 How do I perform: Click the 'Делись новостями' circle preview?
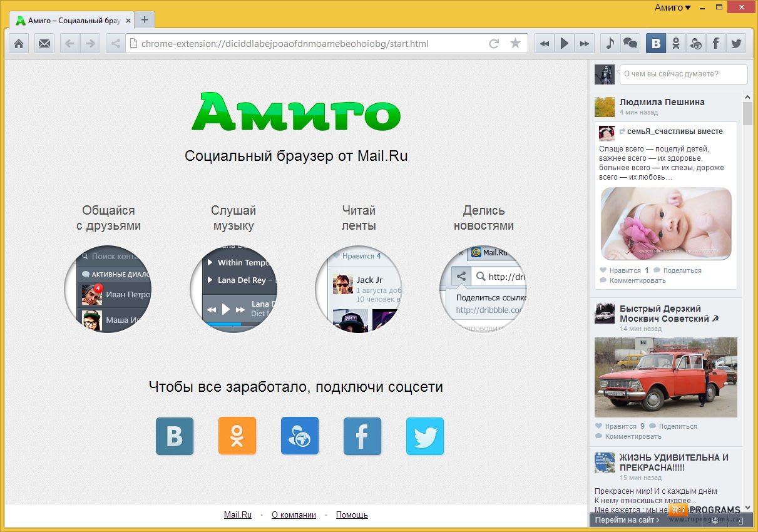483,289
